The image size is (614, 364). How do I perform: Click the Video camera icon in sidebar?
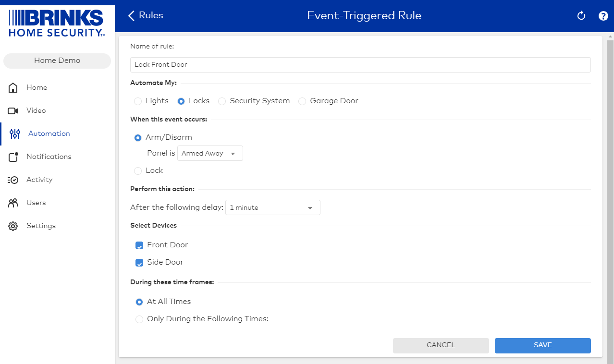point(13,110)
